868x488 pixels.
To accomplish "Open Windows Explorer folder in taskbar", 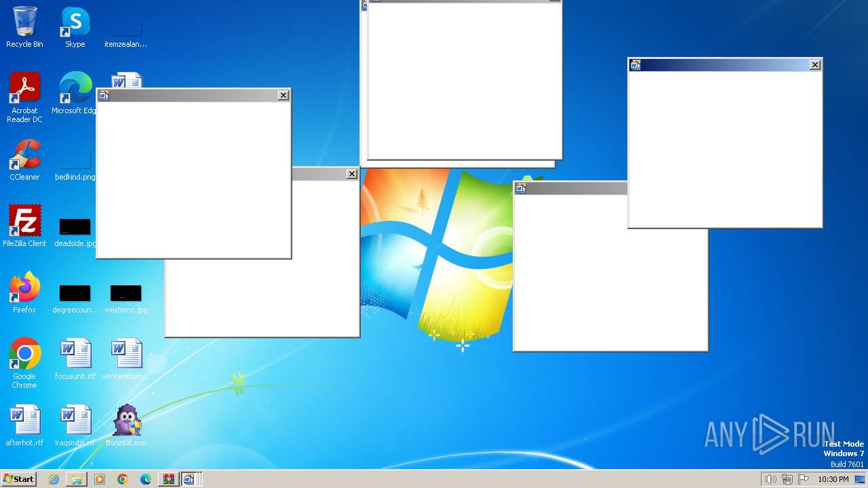I will [77, 479].
